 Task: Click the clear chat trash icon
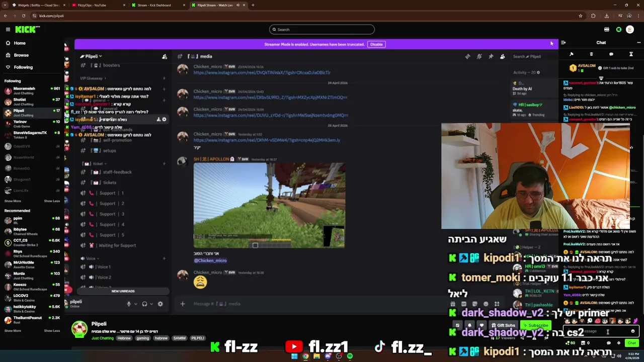click(x=591, y=54)
